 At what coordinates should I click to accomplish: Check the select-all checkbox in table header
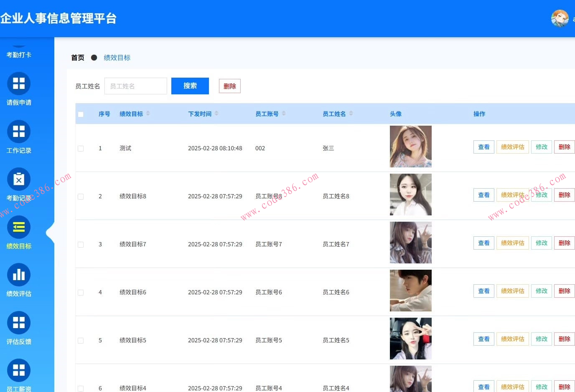[x=81, y=114]
